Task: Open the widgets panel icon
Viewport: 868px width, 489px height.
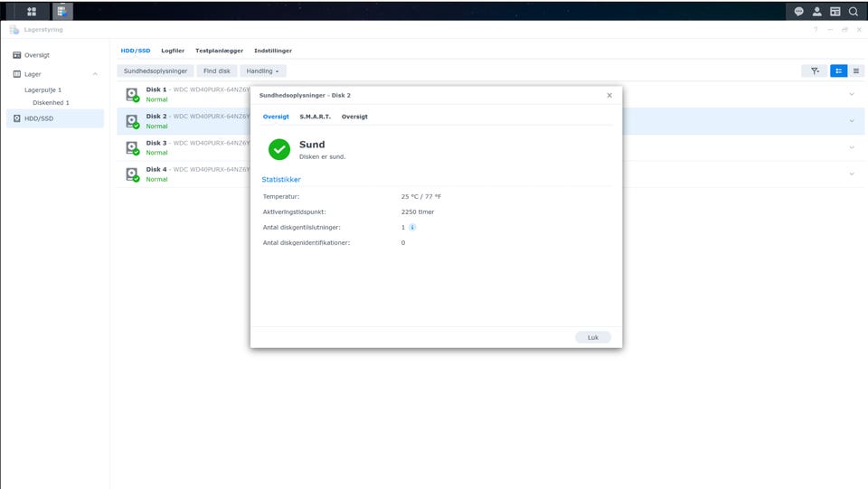Action: [835, 12]
